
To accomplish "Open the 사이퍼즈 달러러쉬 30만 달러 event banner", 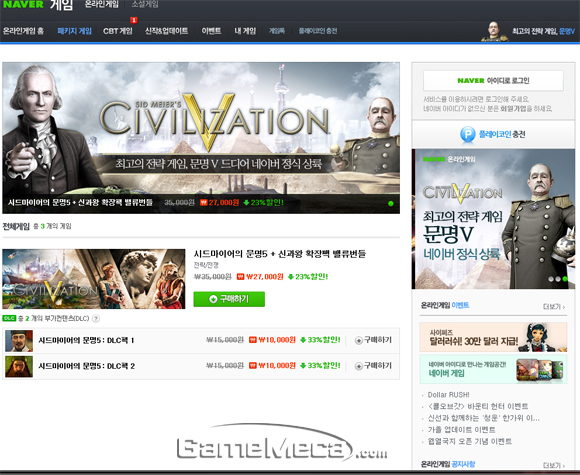I will [x=493, y=337].
